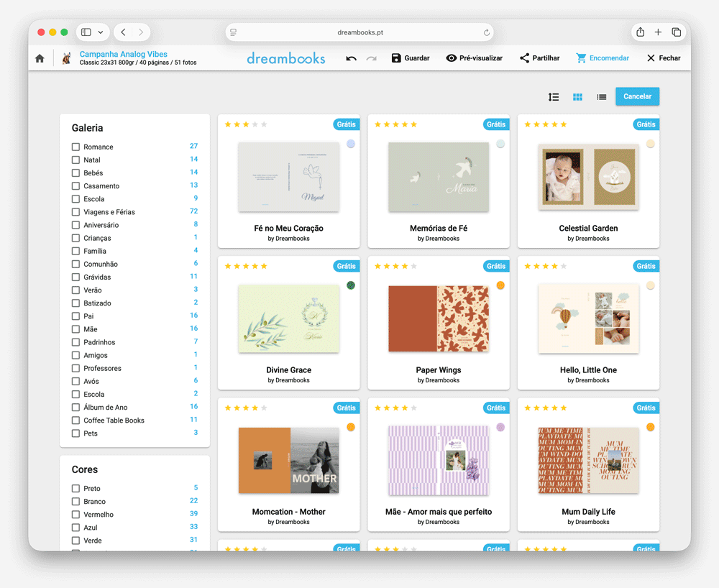The image size is (719, 588).
Task: Click the dreambooks.pt address bar
Action: [359, 32]
